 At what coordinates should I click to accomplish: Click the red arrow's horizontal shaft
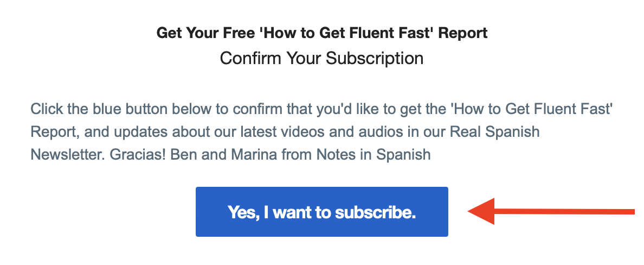564,212
